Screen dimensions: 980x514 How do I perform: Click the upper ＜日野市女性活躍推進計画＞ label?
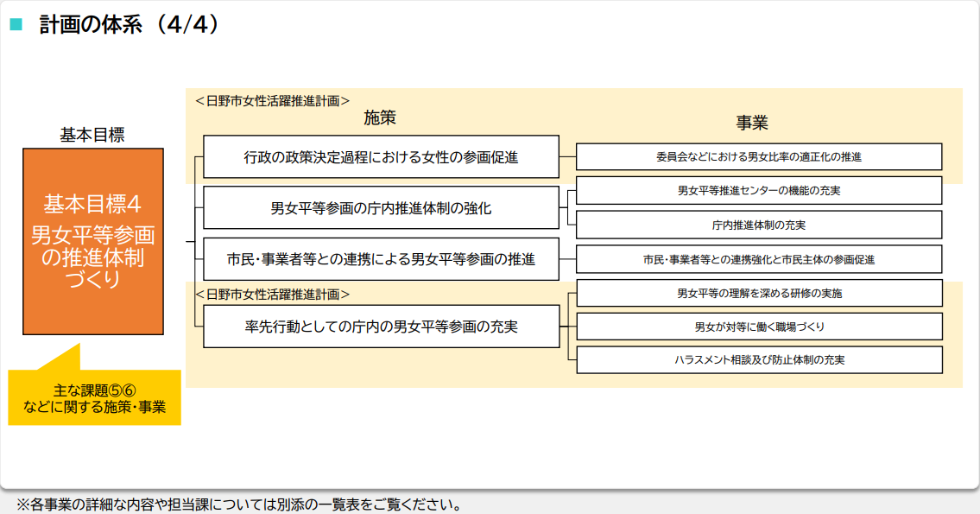[x=272, y=100]
